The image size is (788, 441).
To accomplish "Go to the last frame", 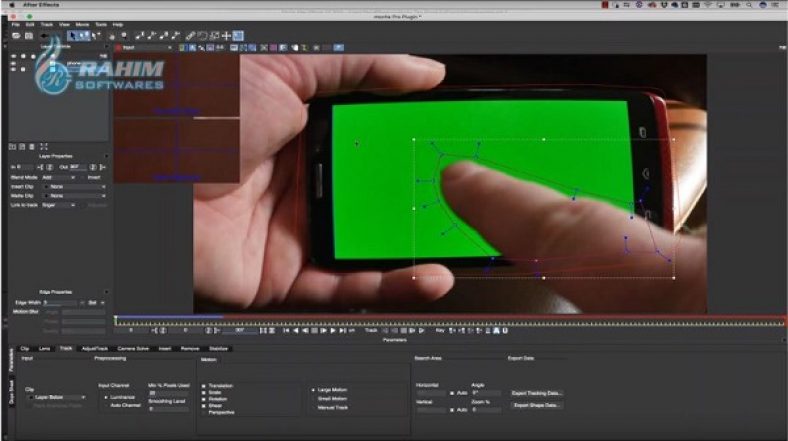I will pyautogui.click(x=343, y=330).
